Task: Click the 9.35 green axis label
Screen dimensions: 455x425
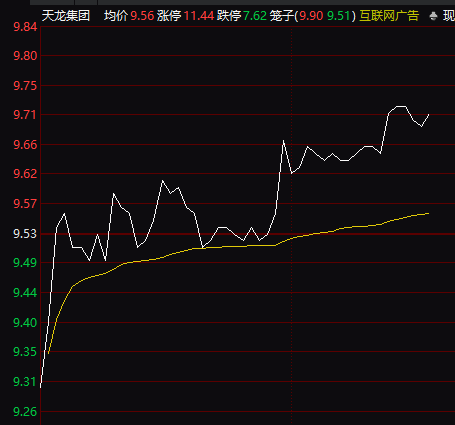Action: 25,352
